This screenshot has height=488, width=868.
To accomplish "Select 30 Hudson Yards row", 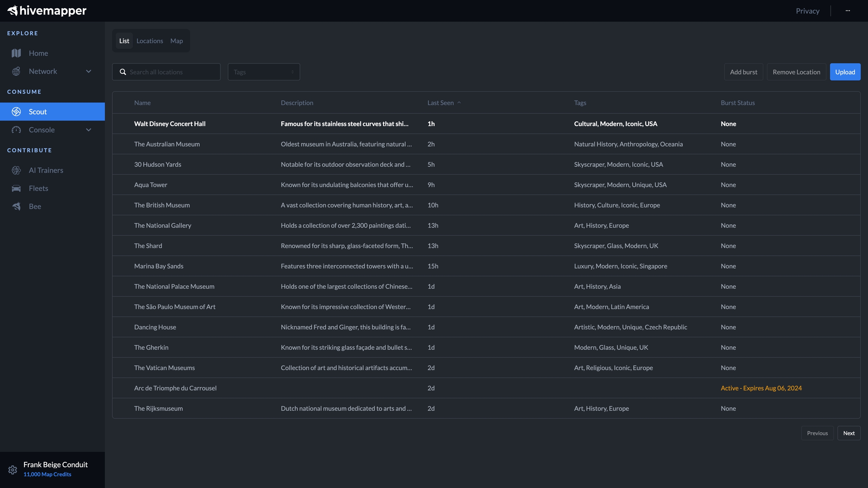I will [486, 164].
